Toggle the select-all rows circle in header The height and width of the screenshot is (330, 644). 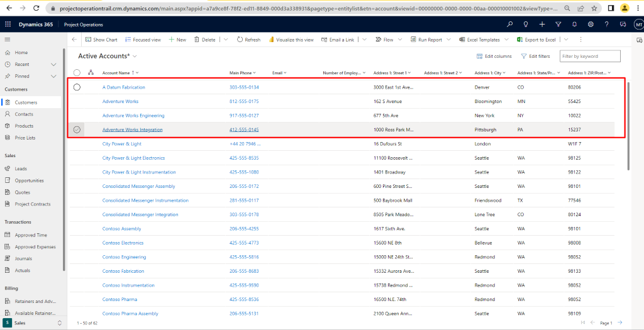(x=77, y=73)
